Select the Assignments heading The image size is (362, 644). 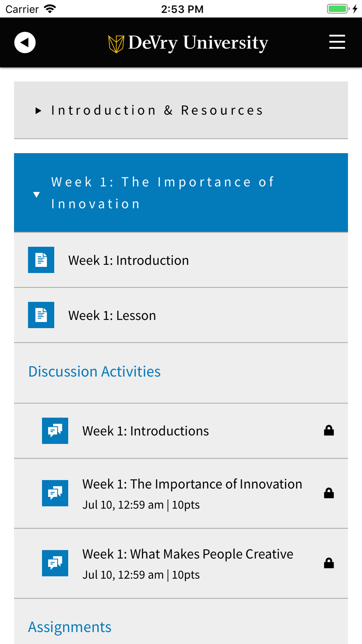coord(70,627)
